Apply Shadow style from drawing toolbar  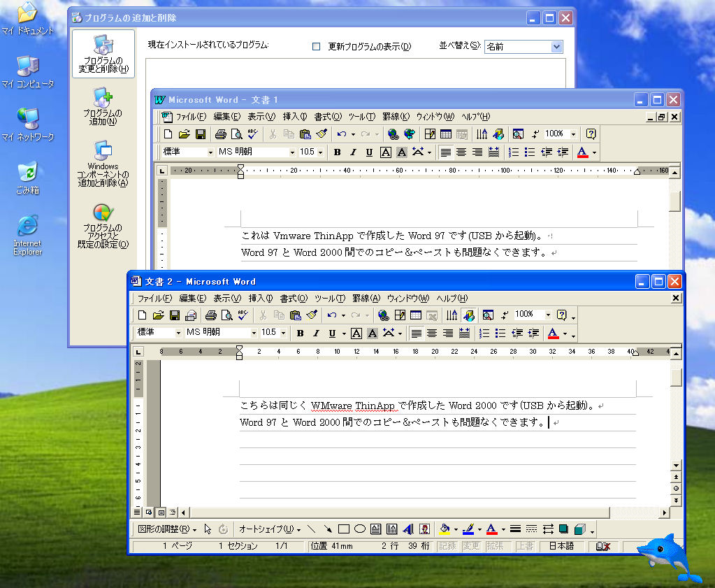[x=563, y=529]
